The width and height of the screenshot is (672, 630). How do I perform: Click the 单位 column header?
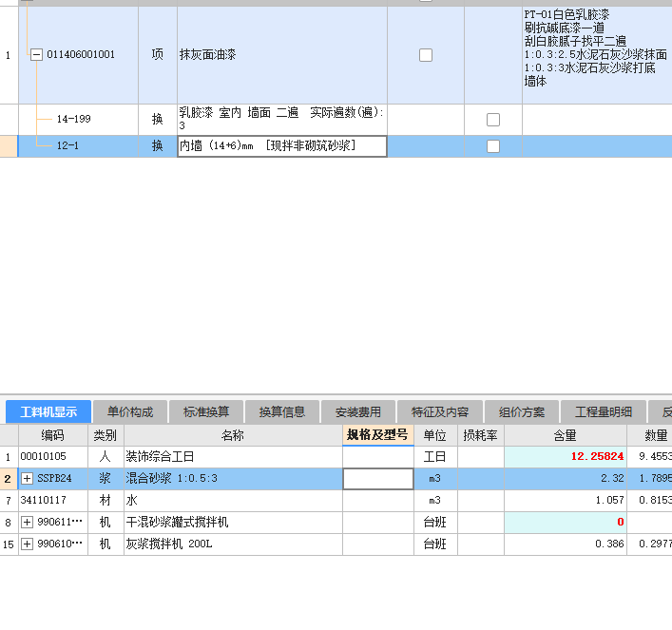pyautogui.click(x=435, y=436)
